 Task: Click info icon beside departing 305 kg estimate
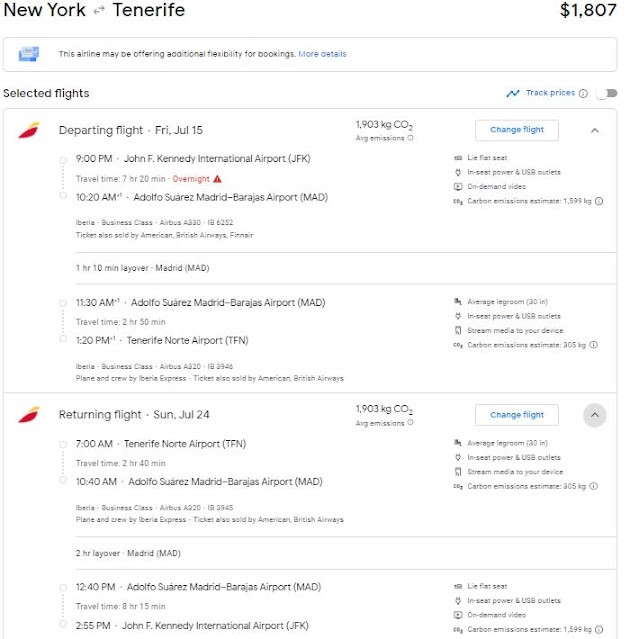tap(593, 345)
